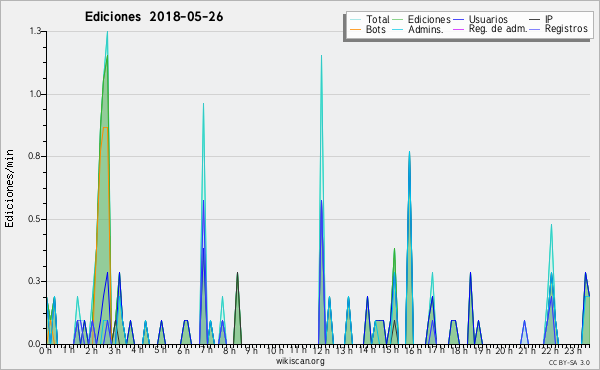Click the magenta swatch beside Reg. de adm.
Viewport: 600px width, 370px height.
pos(458,29)
